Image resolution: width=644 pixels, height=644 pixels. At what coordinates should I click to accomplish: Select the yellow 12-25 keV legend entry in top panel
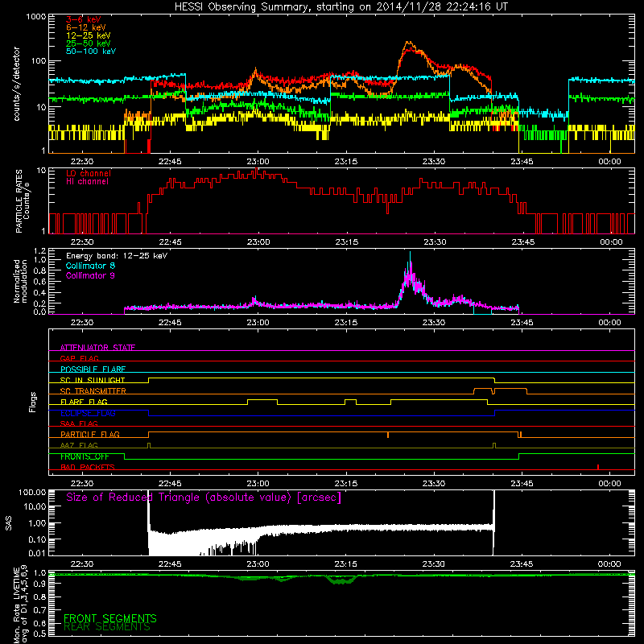89,35
